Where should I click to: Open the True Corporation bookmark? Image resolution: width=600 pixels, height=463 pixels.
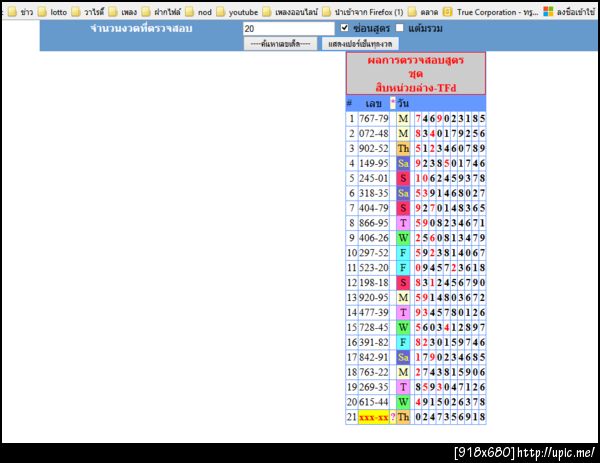(x=491, y=12)
